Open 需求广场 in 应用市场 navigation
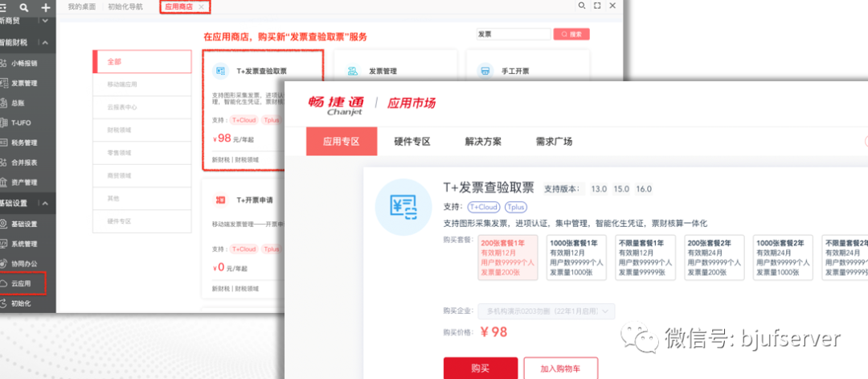The height and width of the screenshot is (379, 868). pos(554,142)
